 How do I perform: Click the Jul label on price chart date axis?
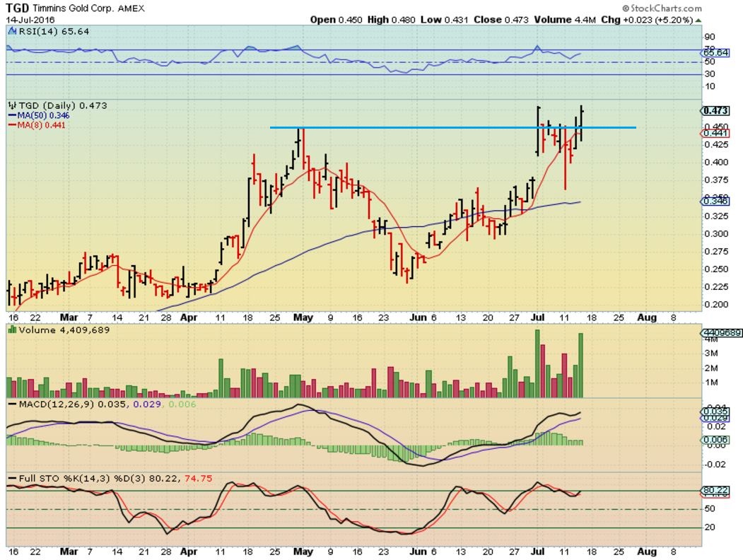pyautogui.click(x=537, y=317)
